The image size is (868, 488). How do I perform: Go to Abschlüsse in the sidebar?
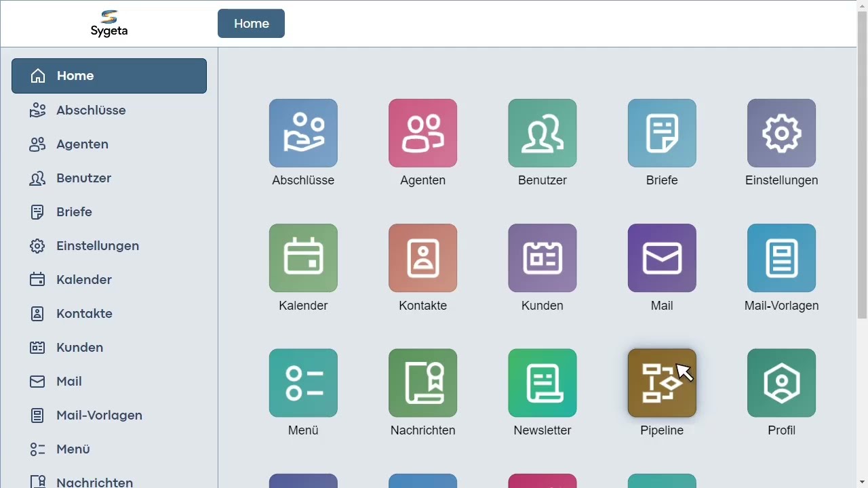point(109,110)
